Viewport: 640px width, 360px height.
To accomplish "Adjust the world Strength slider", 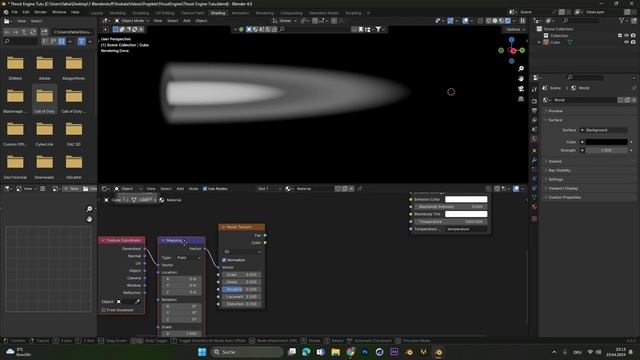I will pos(607,150).
